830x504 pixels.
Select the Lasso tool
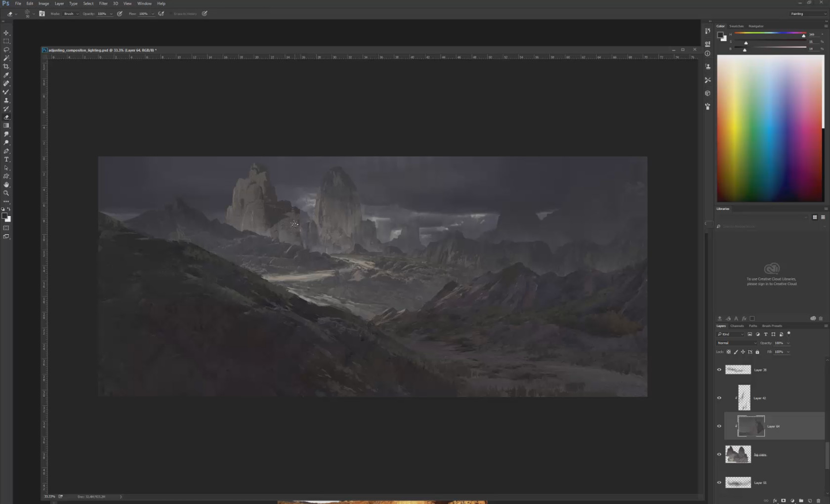click(x=6, y=49)
